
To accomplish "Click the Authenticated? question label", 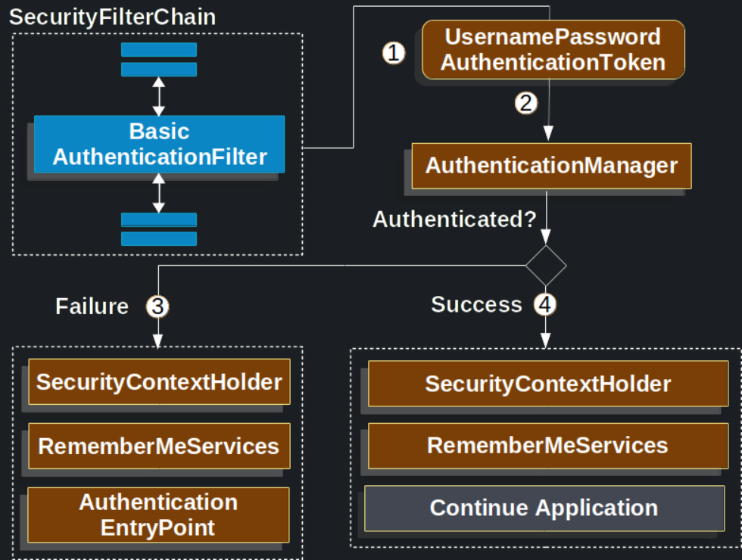I will tap(454, 219).
